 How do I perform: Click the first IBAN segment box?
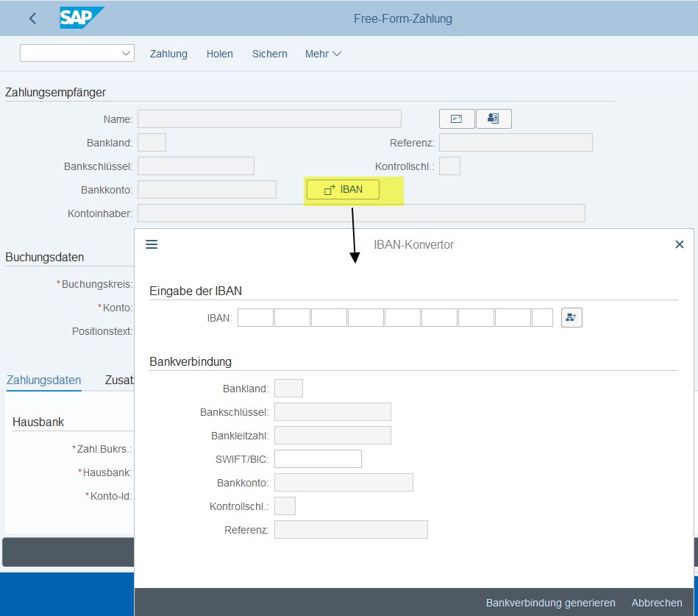click(x=255, y=318)
